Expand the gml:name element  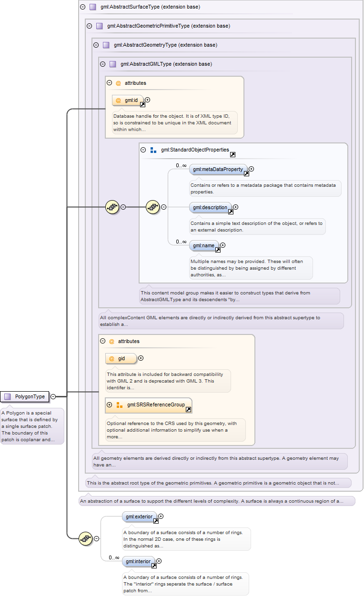click(222, 245)
